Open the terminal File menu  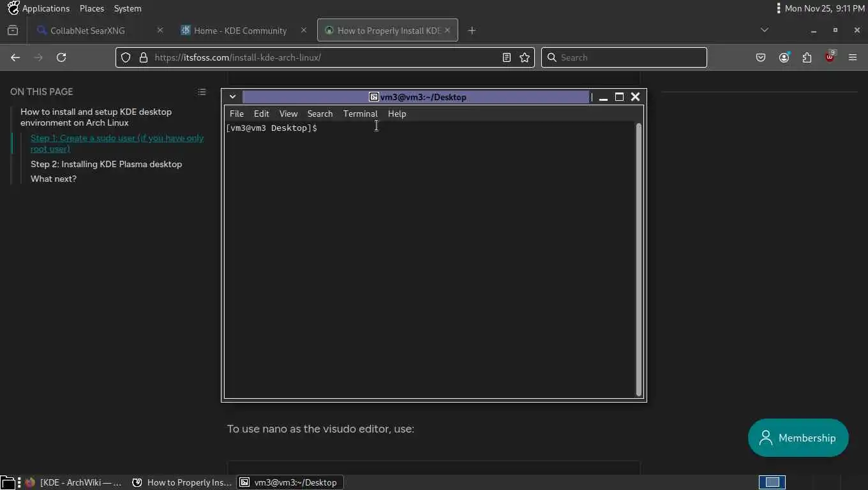237,114
